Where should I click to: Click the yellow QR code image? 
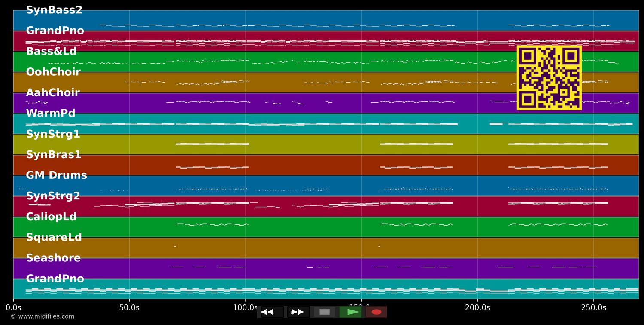tap(549, 78)
